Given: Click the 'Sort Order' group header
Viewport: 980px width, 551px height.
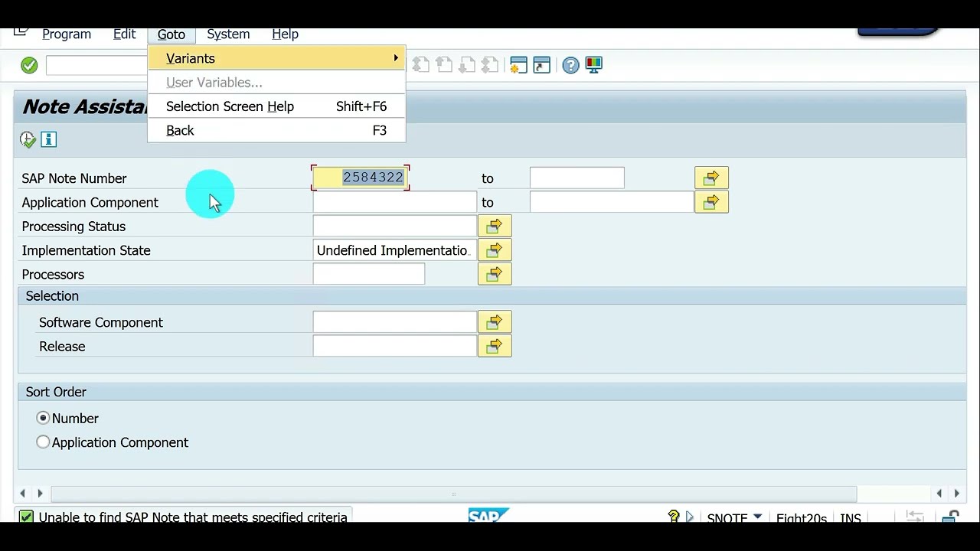Looking at the screenshot, I should coord(56,392).
